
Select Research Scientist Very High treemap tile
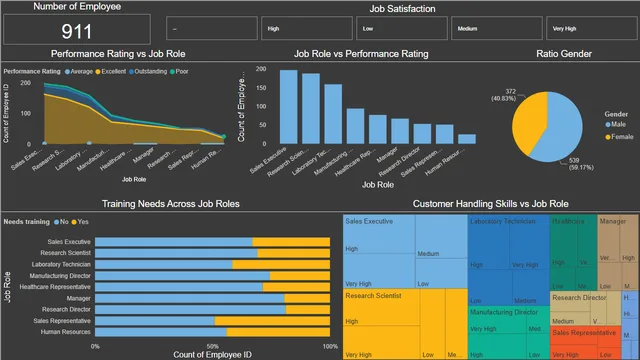(381, 342)
